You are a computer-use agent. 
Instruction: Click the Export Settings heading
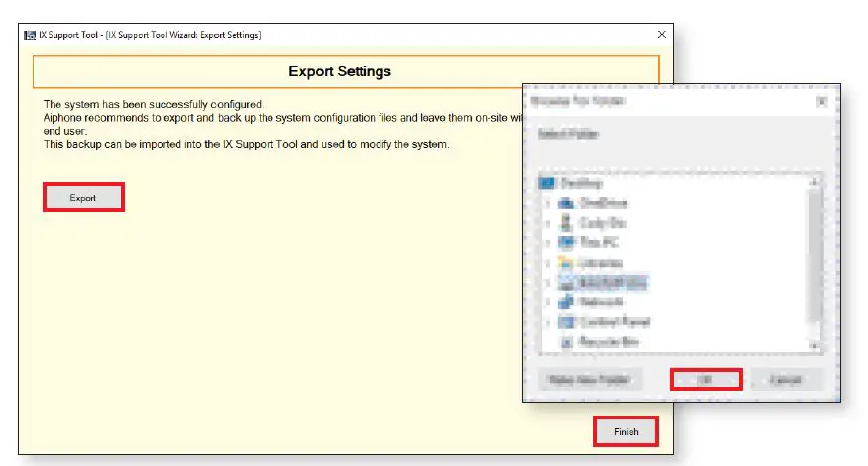[x=340, y=71]
